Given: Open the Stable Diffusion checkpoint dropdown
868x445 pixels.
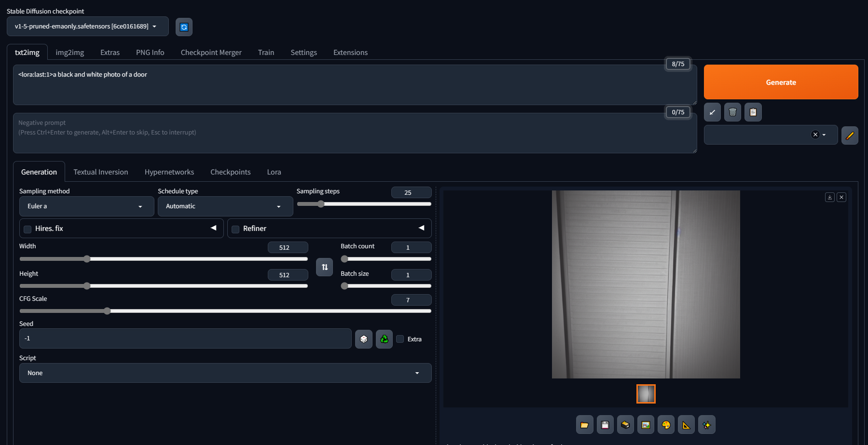Looking at the screenshot, I should 88,27.
